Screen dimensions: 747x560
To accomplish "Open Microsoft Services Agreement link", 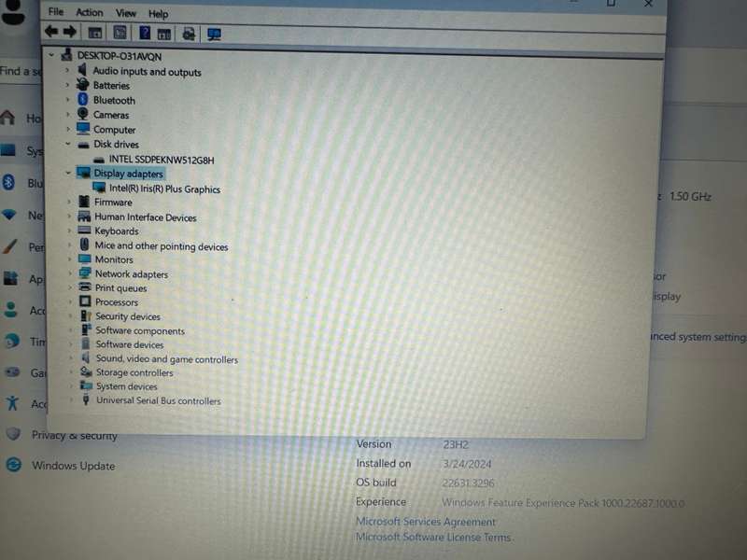I will coord(426,522).
